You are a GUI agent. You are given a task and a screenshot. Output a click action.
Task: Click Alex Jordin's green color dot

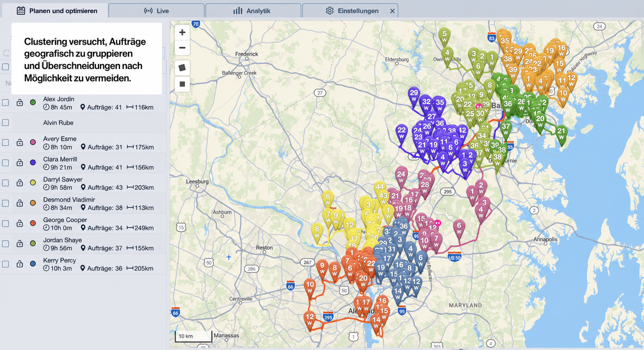(x=33, y=102)
